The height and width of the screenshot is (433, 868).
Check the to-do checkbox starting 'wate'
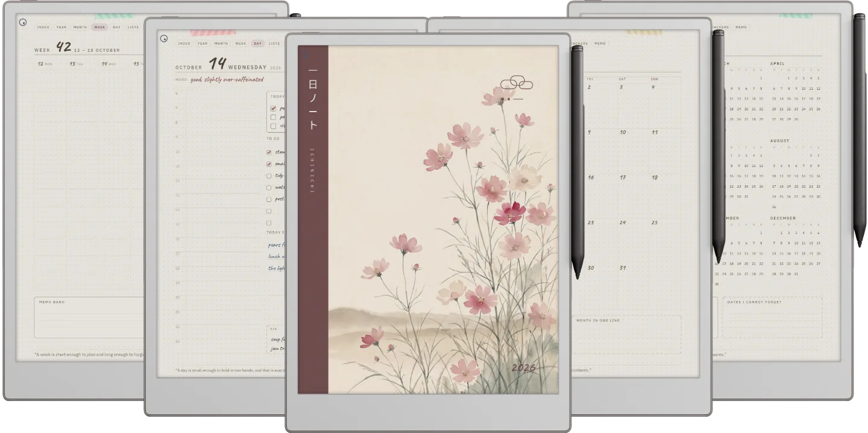click(x=269, y=188)
